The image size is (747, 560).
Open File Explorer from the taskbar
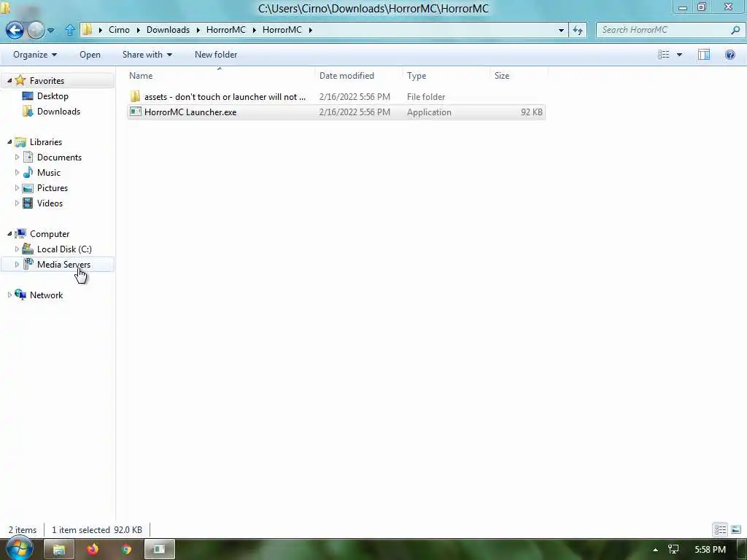click(58, 550)
